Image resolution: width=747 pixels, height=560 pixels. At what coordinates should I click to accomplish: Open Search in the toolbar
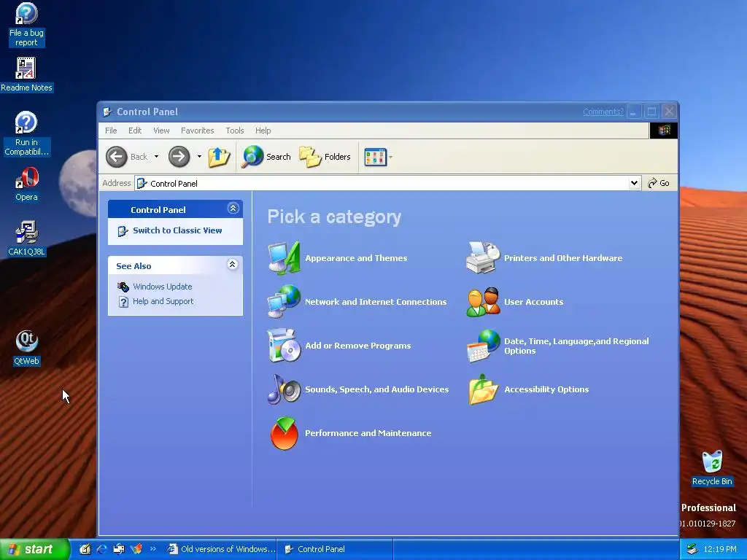[266, 157]
